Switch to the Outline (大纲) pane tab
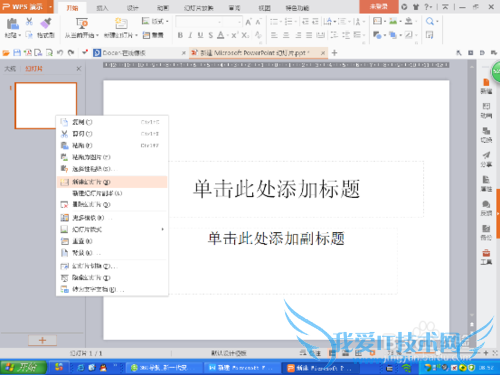This screenshot has width=500, height=375. [x=10, y=69]
